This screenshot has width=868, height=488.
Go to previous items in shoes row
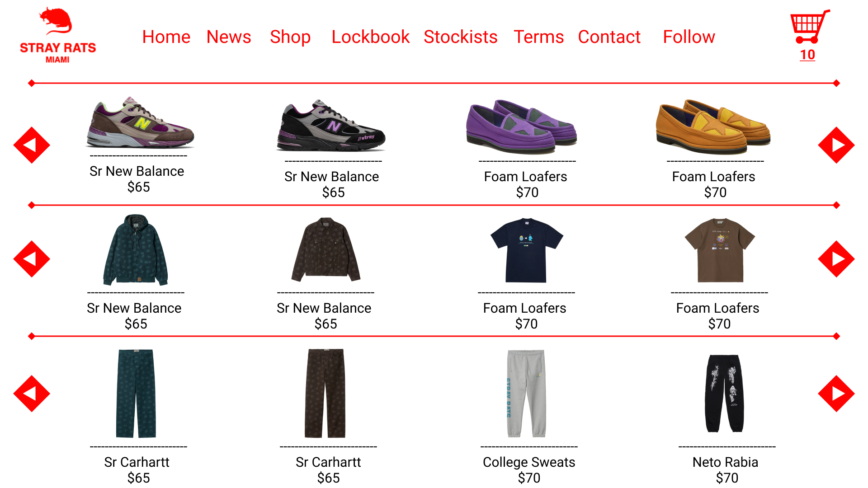(32, 145)
